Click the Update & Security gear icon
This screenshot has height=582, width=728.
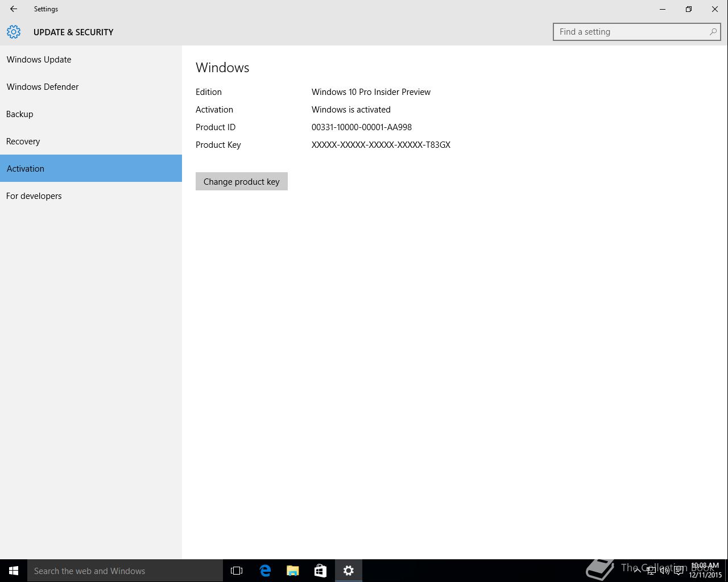coord(14,32)
